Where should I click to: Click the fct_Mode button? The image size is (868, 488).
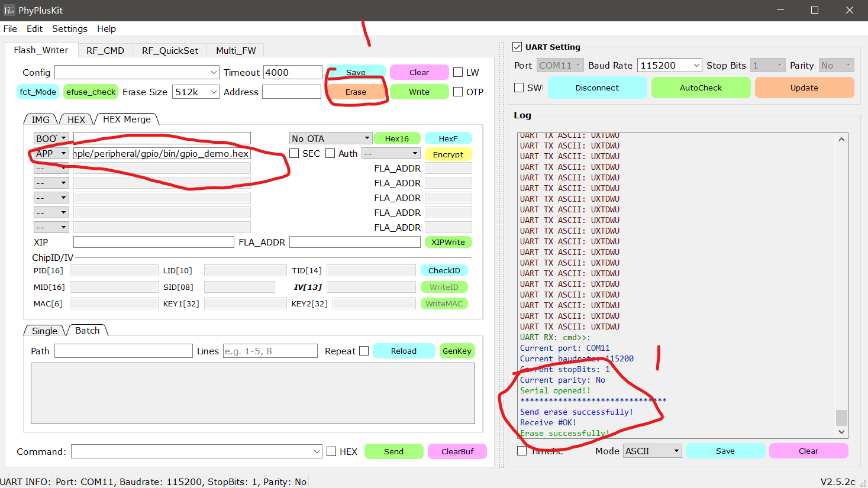pyautogui.click(x=38, y=92)
